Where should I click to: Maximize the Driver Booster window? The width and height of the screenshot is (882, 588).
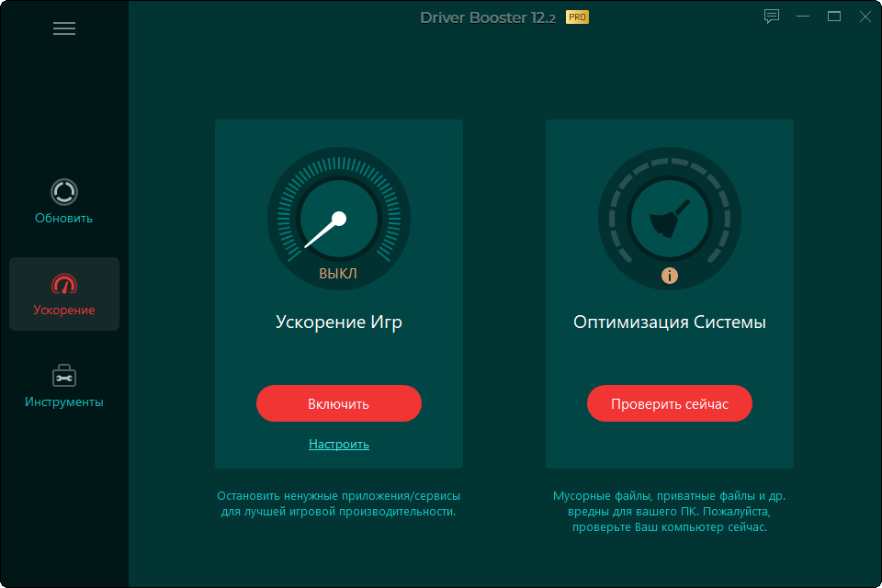[x=834, y=17]
